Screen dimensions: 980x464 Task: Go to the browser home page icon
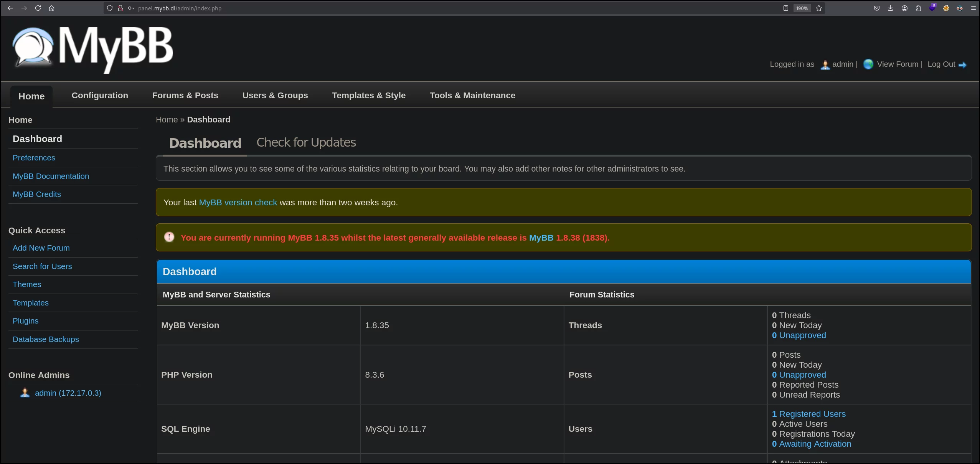coord(52,8)
